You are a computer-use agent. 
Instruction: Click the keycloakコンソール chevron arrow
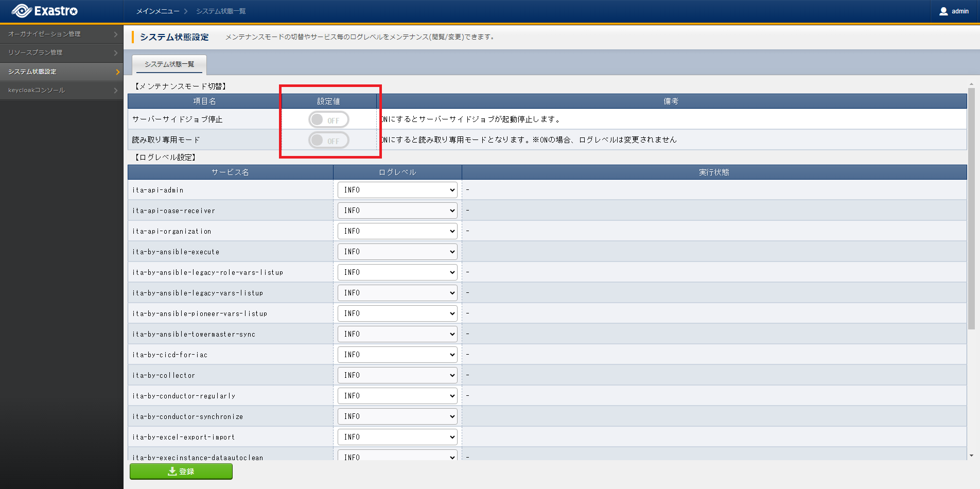click(x=116, y=91)
